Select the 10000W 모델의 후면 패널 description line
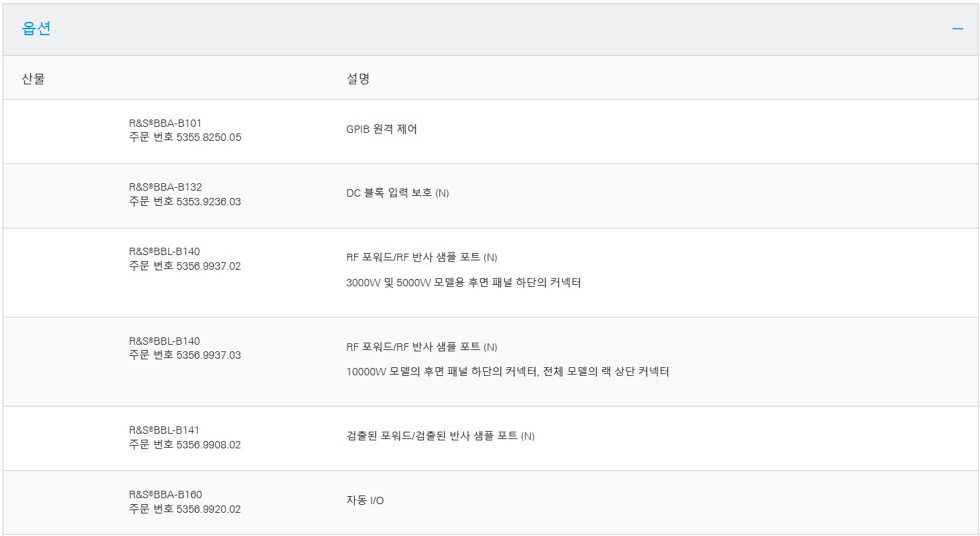 [x=508, y=372]
